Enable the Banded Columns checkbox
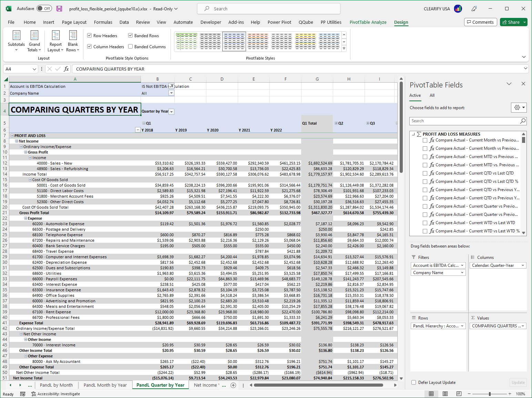 [x=130, y=46]
